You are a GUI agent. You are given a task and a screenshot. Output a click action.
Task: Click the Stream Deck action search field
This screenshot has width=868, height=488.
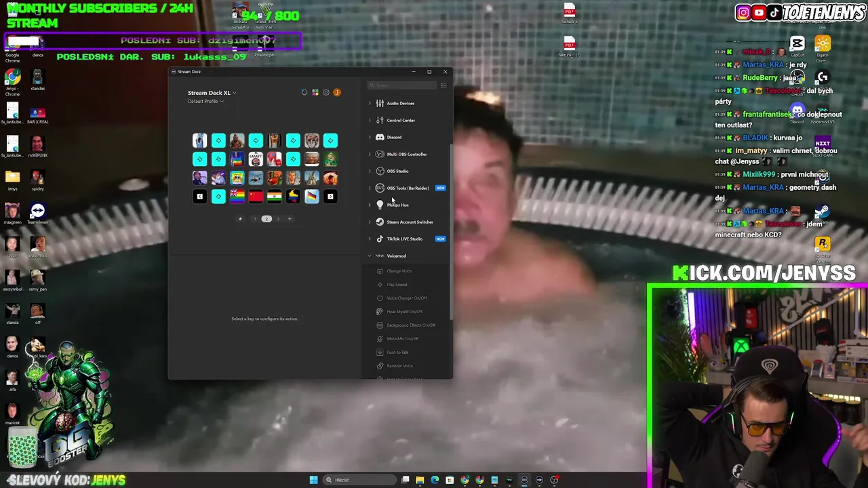402,85
